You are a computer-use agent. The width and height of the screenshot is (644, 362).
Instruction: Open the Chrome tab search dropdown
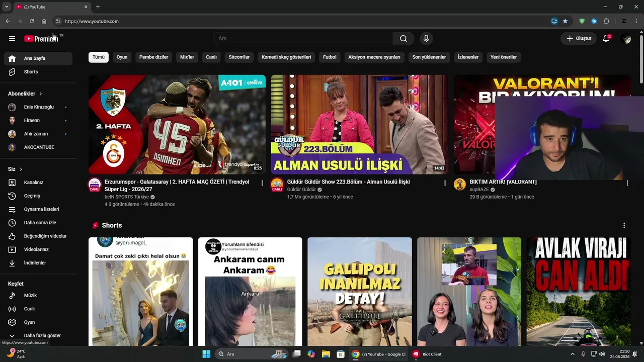pyautogui.click(x=7, y=7)
